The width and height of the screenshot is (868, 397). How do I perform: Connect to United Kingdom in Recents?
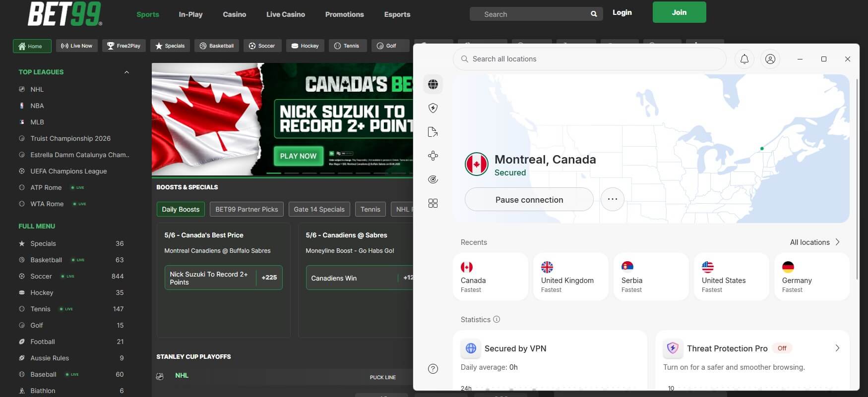click(x=571, y=277)
